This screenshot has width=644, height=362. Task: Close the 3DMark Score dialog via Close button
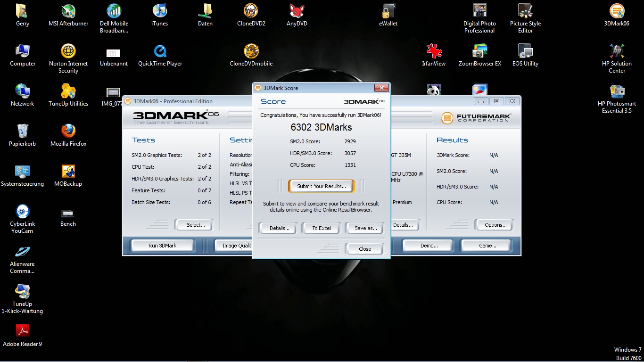tap(365, 249)
